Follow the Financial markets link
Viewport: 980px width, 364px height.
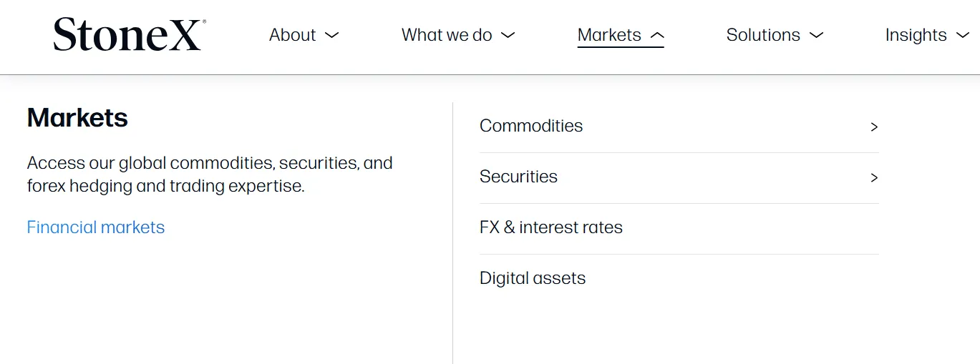click(x=96, y=227)
